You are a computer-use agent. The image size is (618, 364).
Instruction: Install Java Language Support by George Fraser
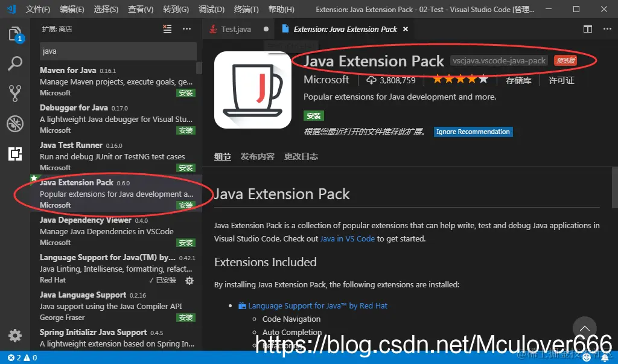click(186, 318)
